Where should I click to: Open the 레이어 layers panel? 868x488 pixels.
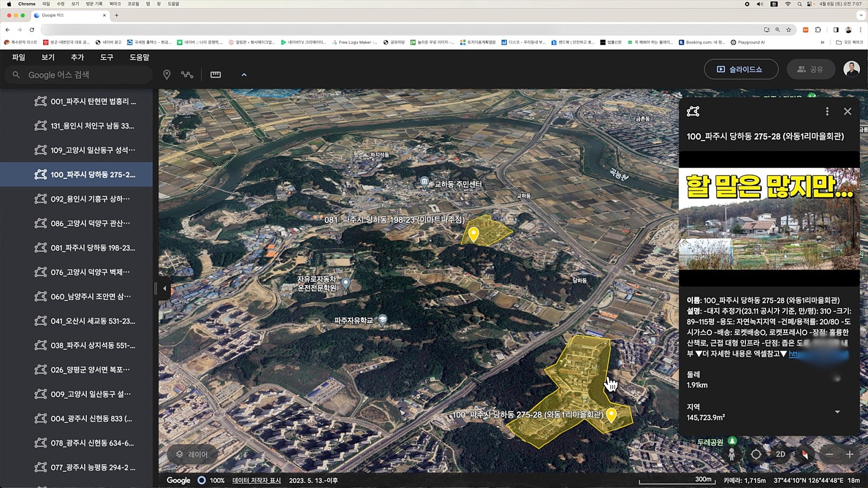tap(192, 454)
